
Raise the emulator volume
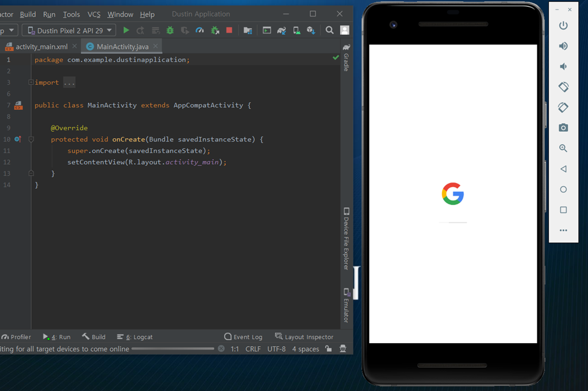563,46
